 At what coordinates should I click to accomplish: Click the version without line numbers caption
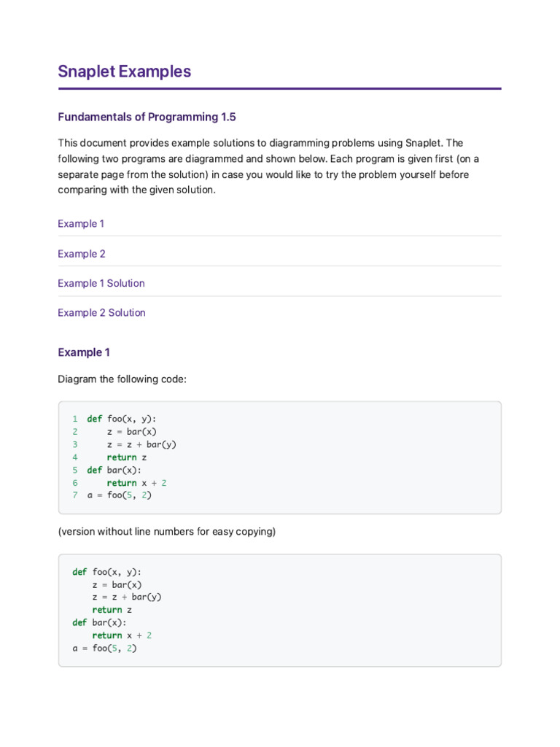click(167, 532)
